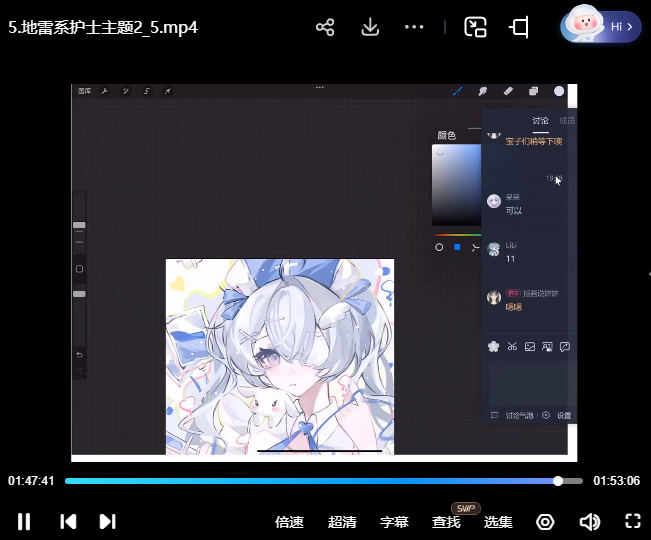Skip to the previous video

68,521
